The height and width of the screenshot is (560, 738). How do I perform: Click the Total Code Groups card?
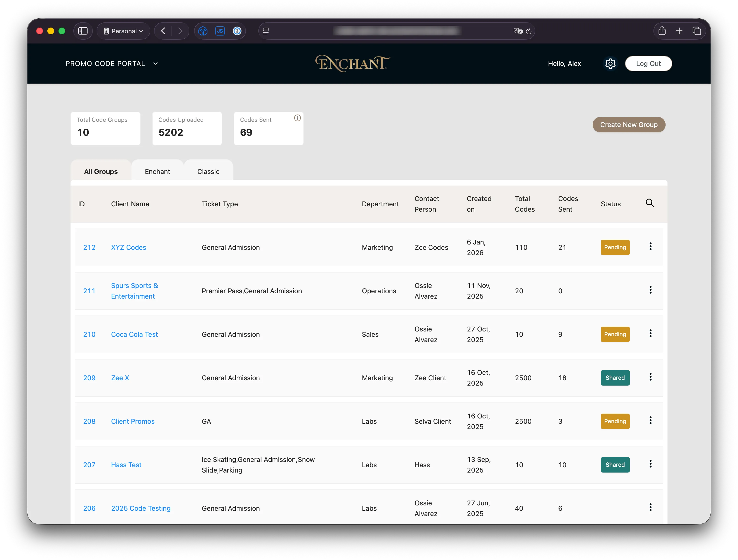106,129
